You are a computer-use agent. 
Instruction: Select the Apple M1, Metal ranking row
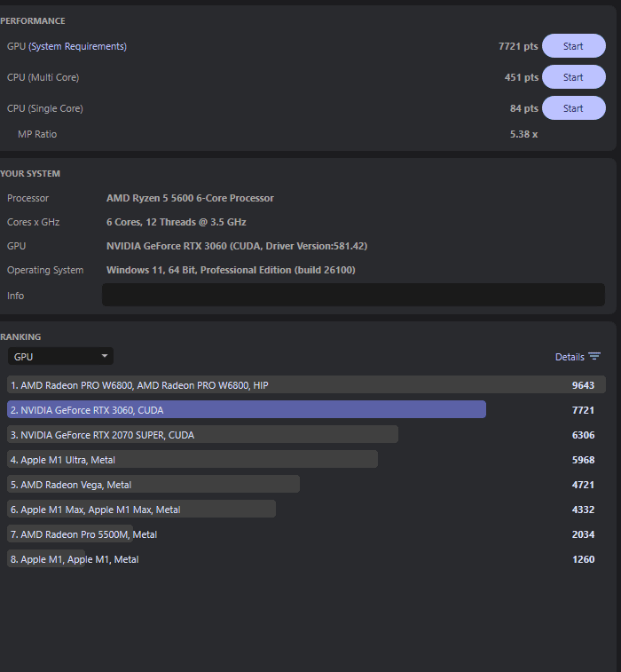pos(306,559)
